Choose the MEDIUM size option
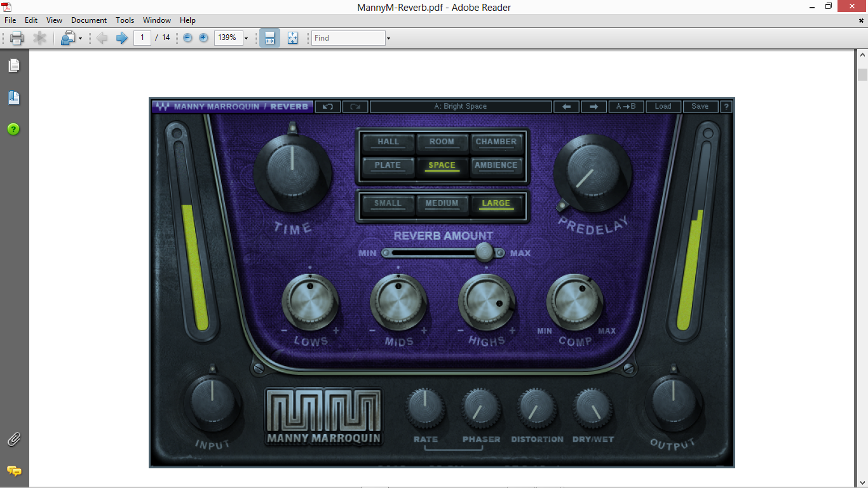This screenshot has height=488, width=868. point(442,204)
